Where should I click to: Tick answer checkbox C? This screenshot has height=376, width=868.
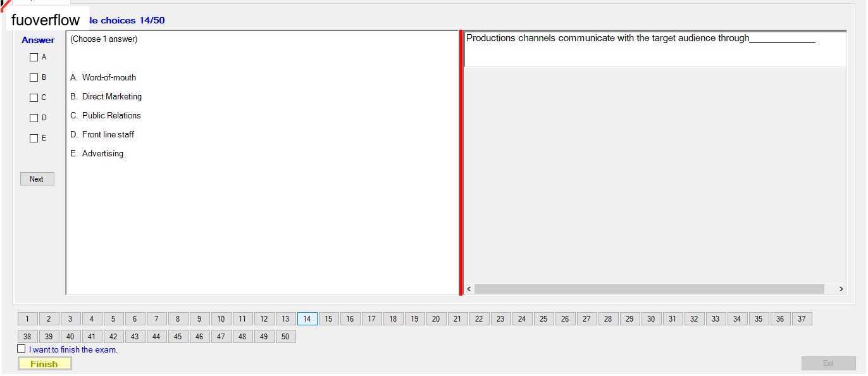pyautogui.click(x=34, y=97)
